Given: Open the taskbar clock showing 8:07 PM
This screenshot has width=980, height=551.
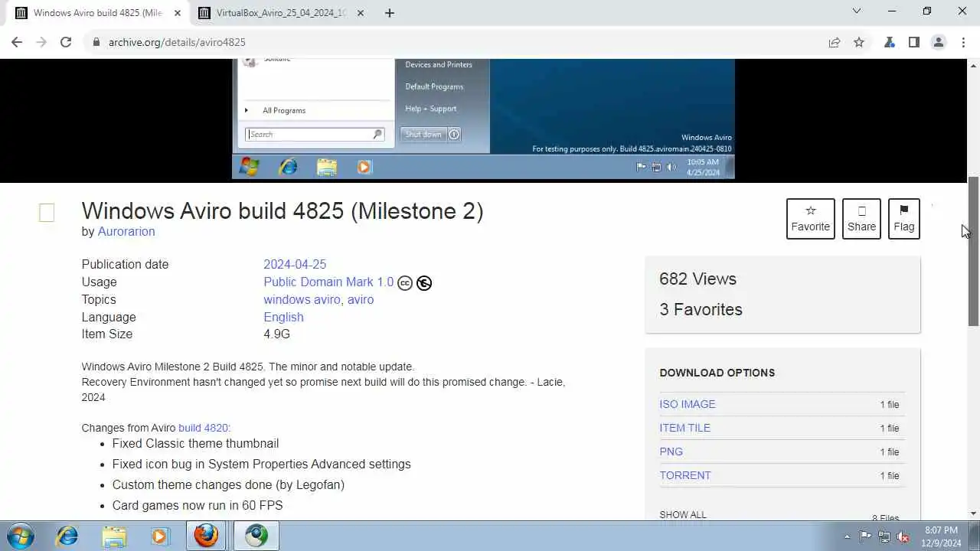Looking at the screenshot, I should (x=941, y=536).
